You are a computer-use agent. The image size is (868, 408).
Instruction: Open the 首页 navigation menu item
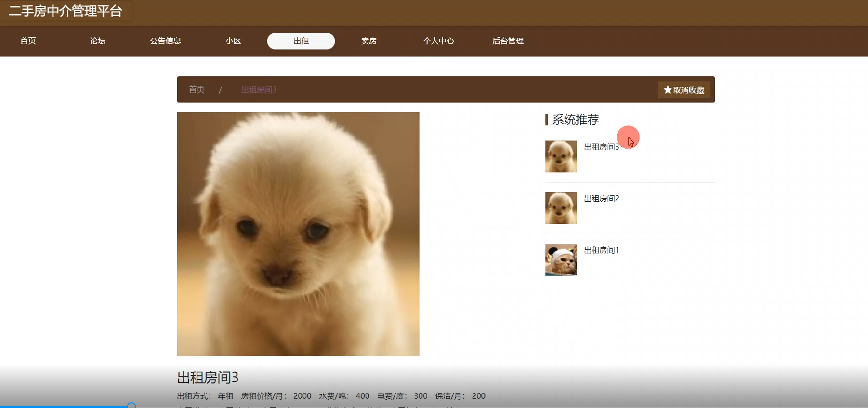(x=28, y=41)
